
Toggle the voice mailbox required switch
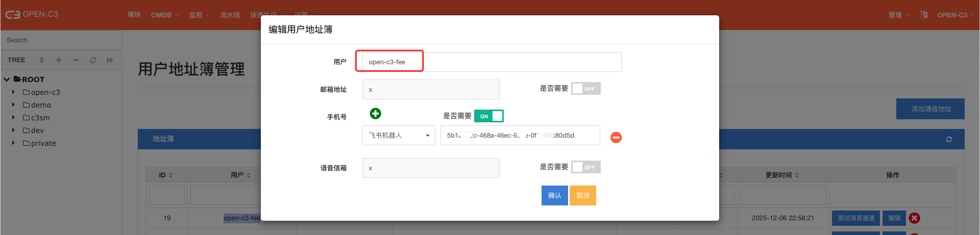[x=585, y=167]
